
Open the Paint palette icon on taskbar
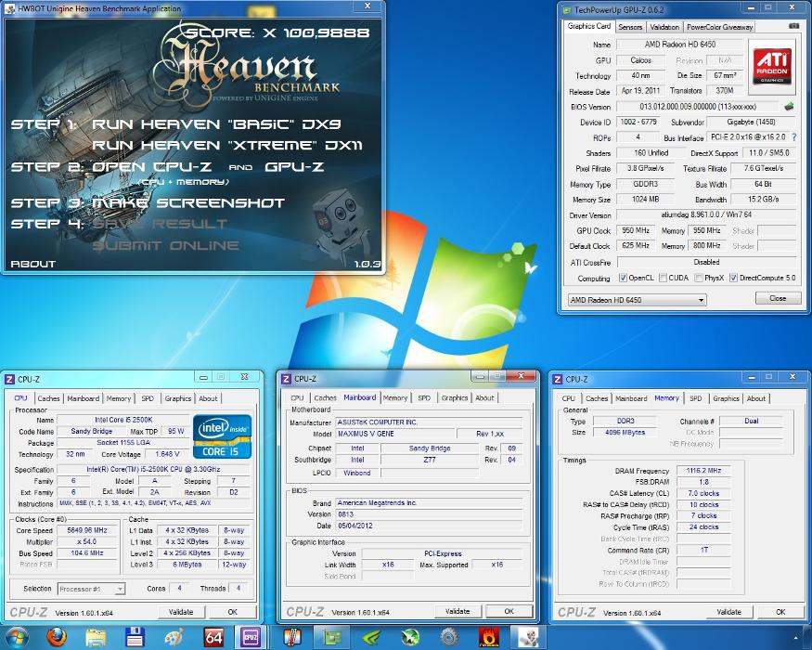174,638
